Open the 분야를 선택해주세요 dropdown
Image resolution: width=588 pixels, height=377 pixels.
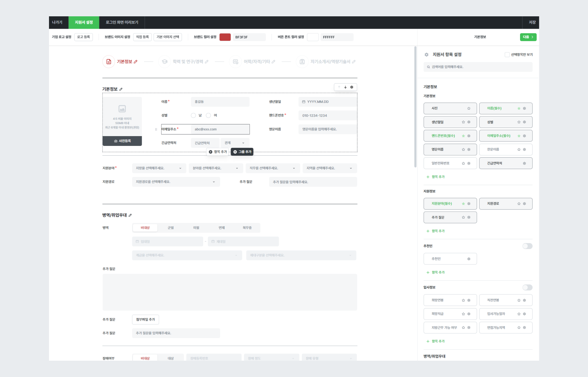pos(216,168)
